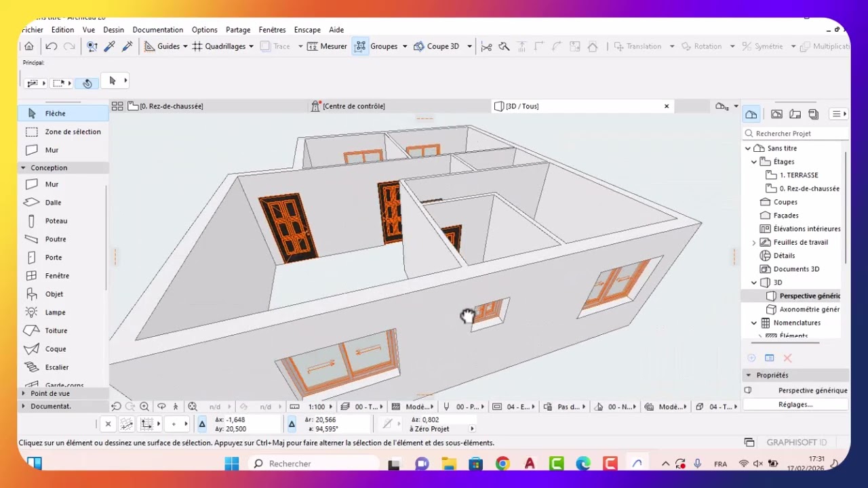This screenshot has height=488, width=868.
Task: Select the Zone de sélection marquee tool
Action: 63,131
